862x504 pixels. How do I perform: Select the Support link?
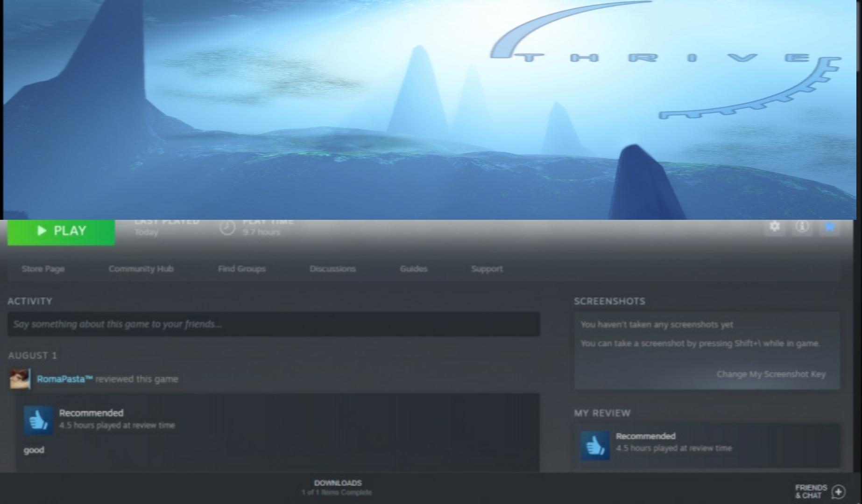tap(487, 269)
